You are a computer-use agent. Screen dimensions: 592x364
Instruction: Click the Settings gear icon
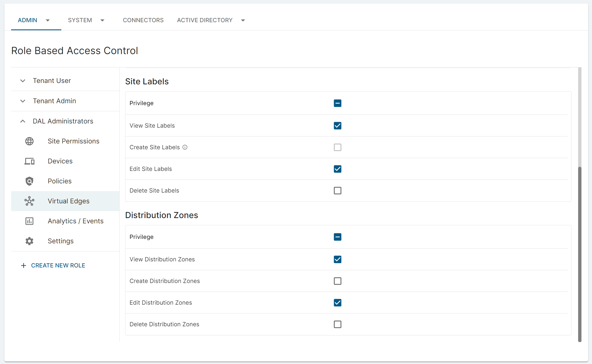pyautogui.click(x=29, y=241)
